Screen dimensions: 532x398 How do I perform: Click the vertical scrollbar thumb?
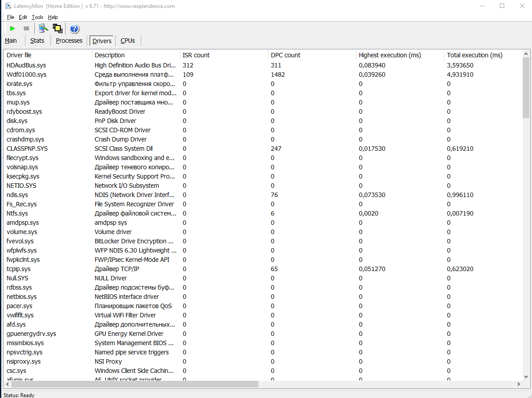(526, 88)
